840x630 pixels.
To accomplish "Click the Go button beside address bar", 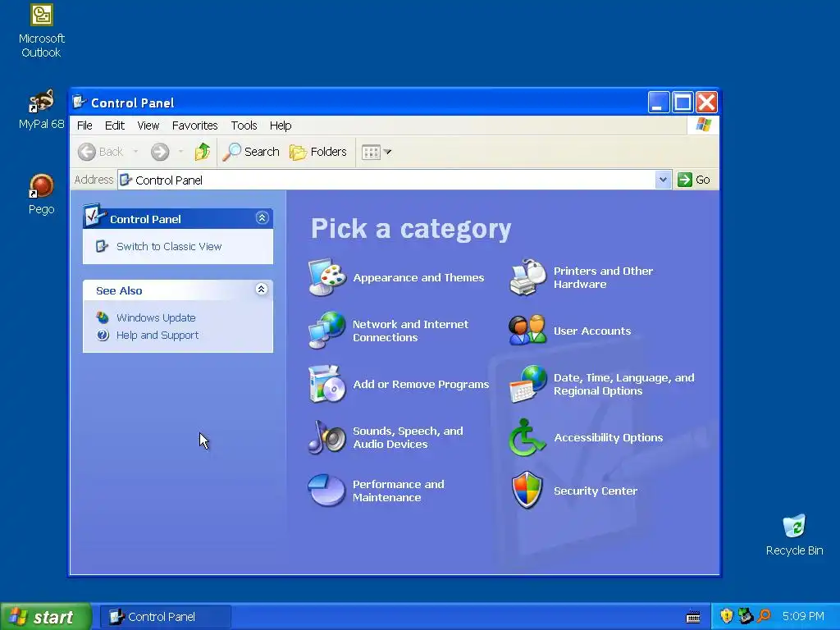I will pos(694,180).
